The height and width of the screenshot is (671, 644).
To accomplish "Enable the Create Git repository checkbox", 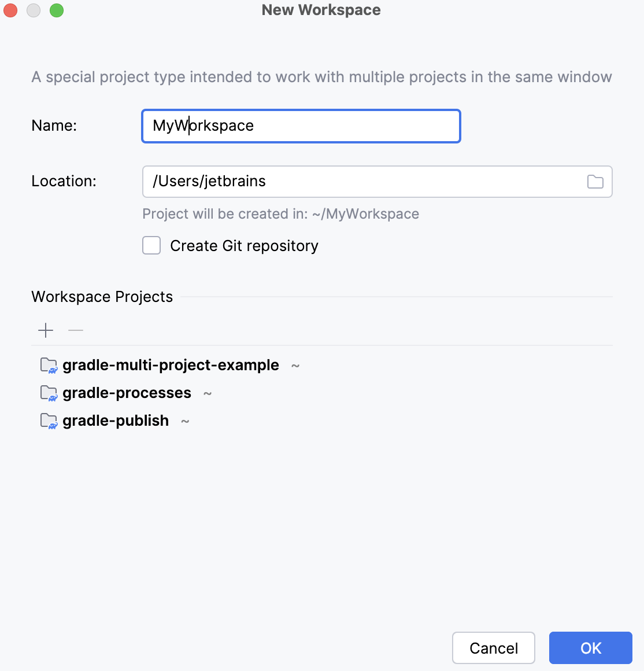I will [151, 245].
